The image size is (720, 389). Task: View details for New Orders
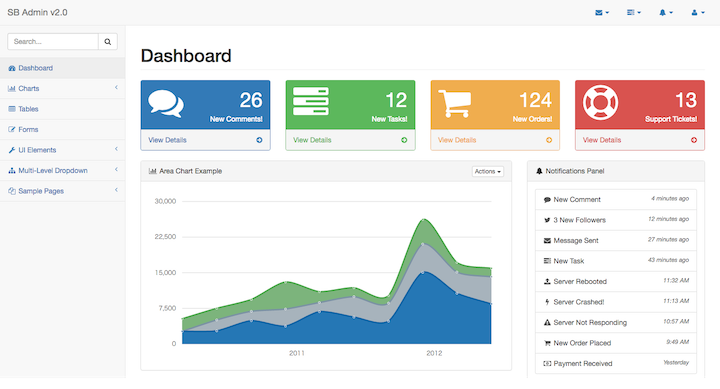click(495, 140)
